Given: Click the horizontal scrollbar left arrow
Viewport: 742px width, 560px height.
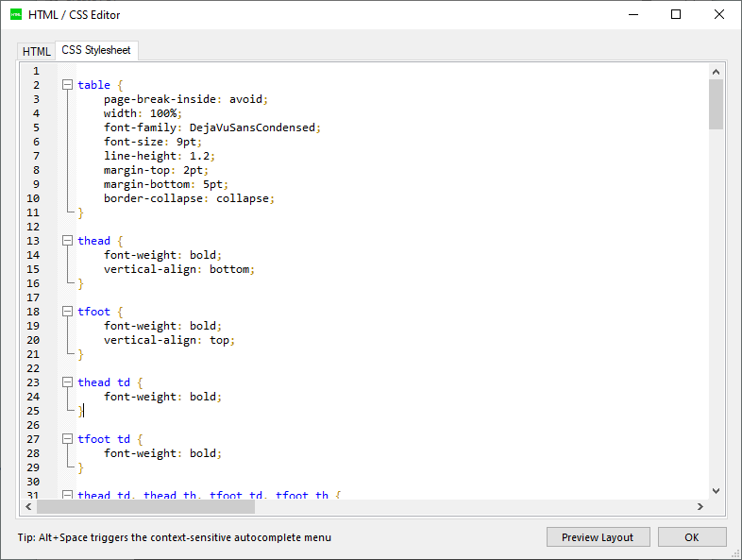Looking at the screenshot, I should [28, 506].
